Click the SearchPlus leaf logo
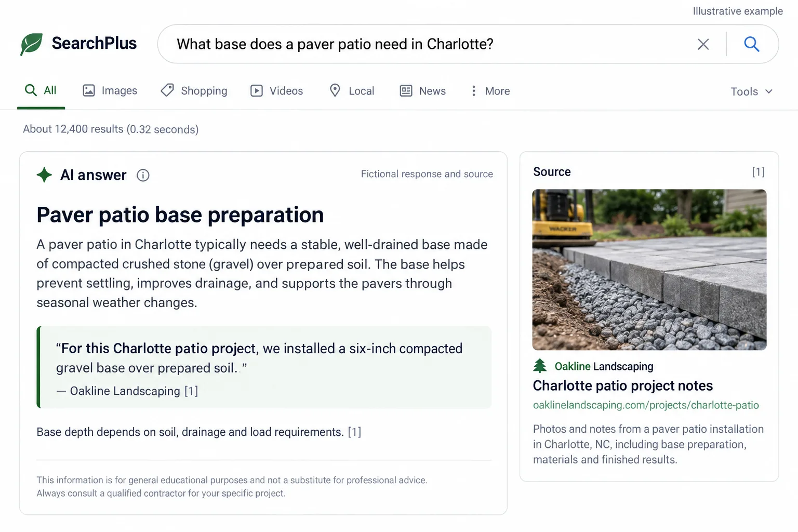This screenshot has height=532, width=798. [31, 44]
